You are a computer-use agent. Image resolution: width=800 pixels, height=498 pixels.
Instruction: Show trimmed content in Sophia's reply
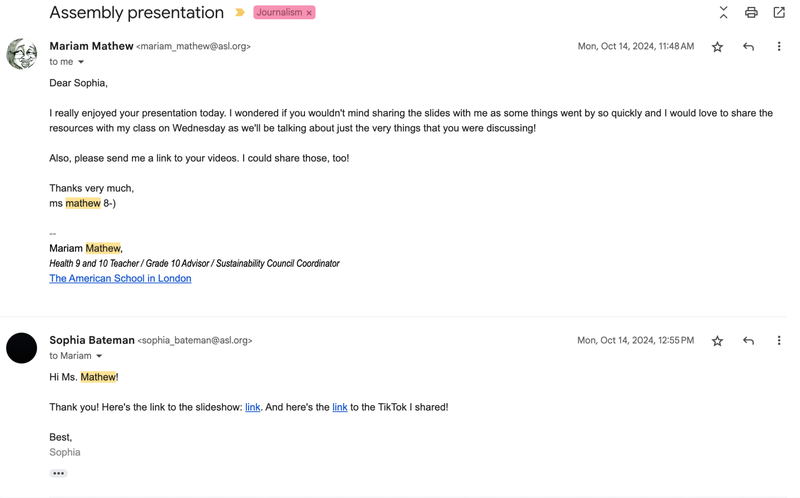pos(58,473)
